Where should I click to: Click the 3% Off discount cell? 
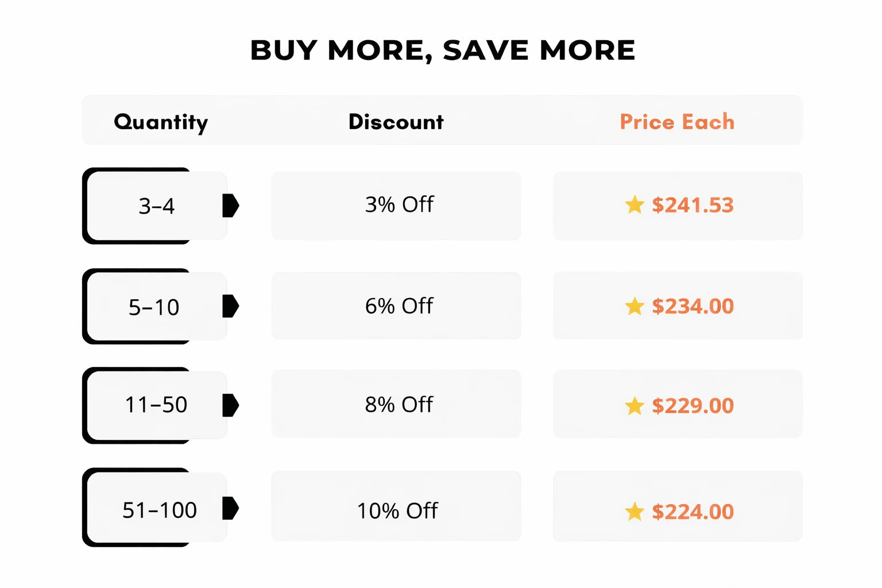click(399, 205)
